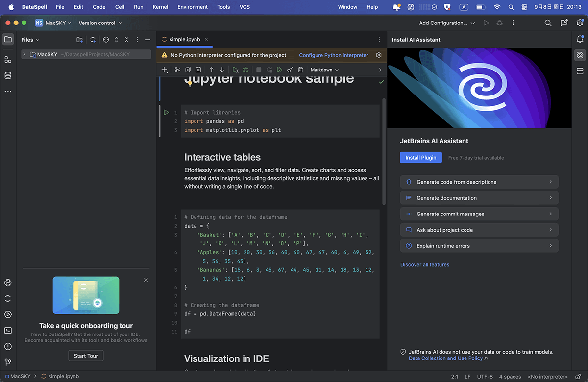
Task: Expand Generate commit messages feature
Action: tap(479, 214)
